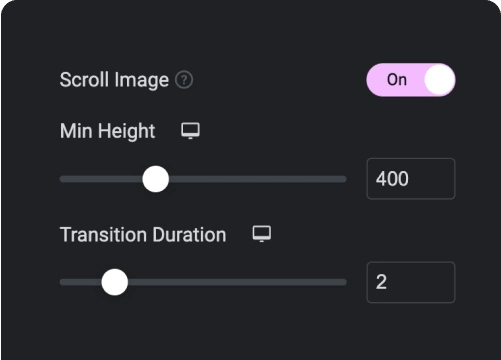
Task: Click the Transition Duration track beyond the handle
Action: click(237, 282)
